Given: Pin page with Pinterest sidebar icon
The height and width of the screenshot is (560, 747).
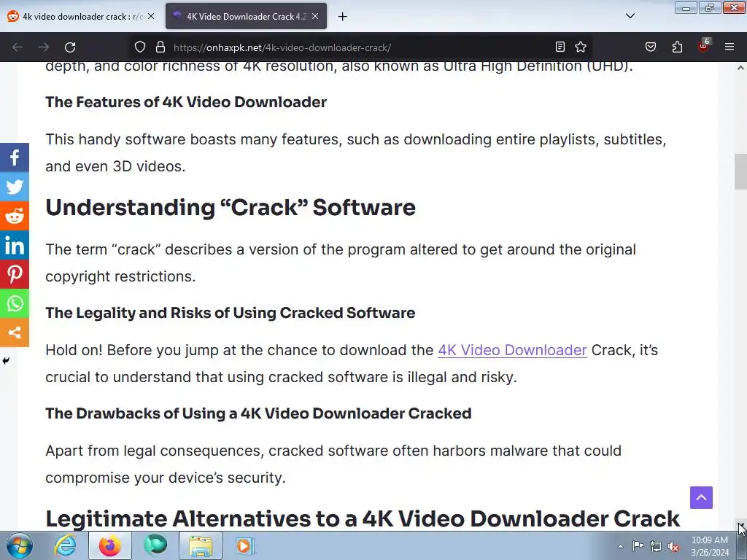Looking at the screenshot, I should pyautogui.click(x=15, y=274).
